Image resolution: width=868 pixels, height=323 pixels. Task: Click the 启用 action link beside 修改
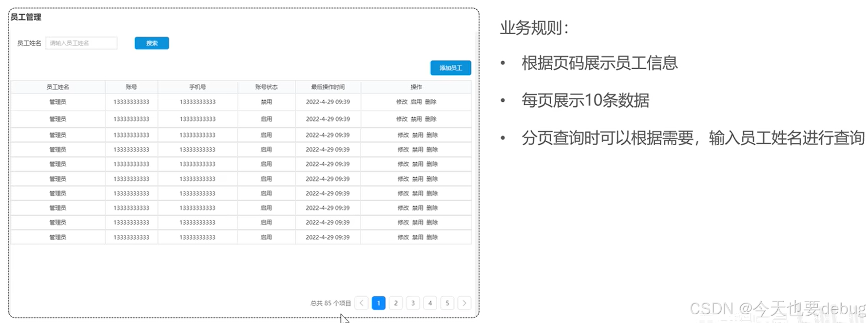[x=416, y=102]
